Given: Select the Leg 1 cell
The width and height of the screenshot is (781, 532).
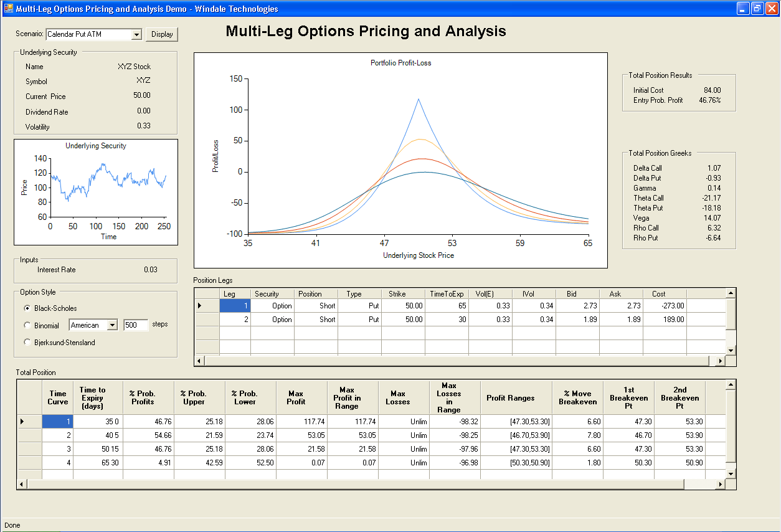Looking at the screenshot, I should coord(235,306).
